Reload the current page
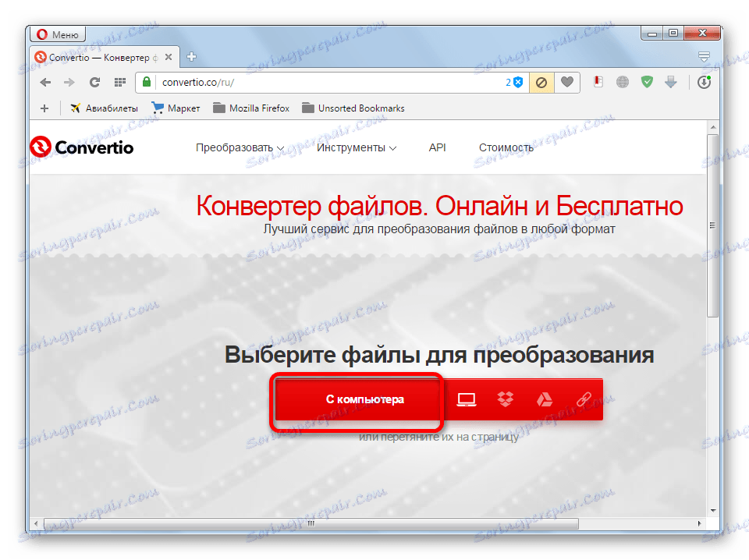Viewport: 749px width, 560px height. point(94,82)
